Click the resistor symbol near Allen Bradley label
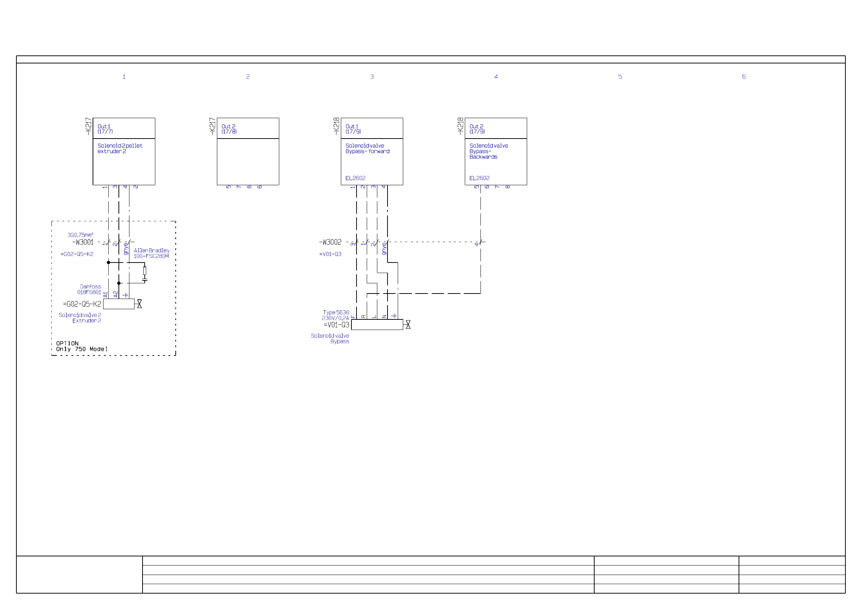 pyautogui.click(x=145, y=271)
